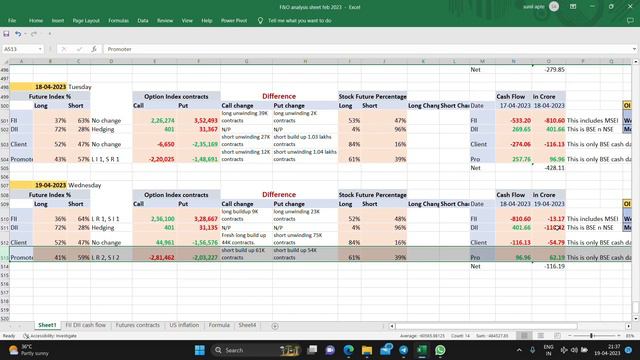This screenshot has height=360, width=640.
Task: Open Customize Quick Access Toolbar dropdown
Action: coord(49,34)
